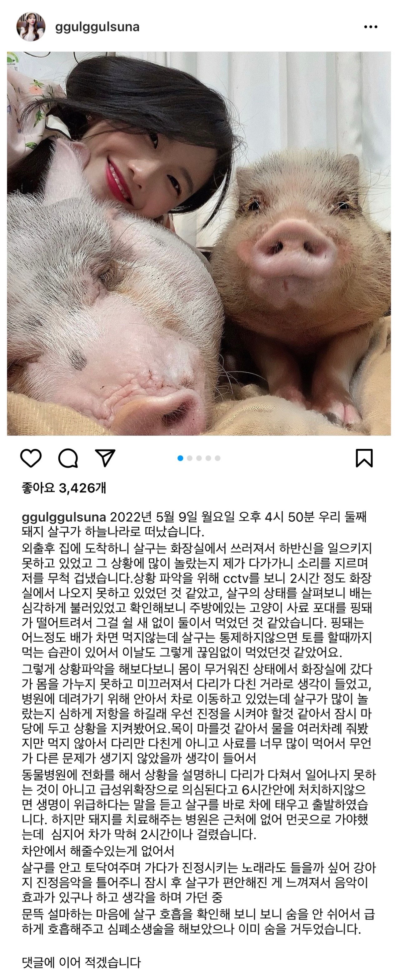Open the three-dot more options menu
Viewport: 398px width, 980px height.
pos(371,27)
